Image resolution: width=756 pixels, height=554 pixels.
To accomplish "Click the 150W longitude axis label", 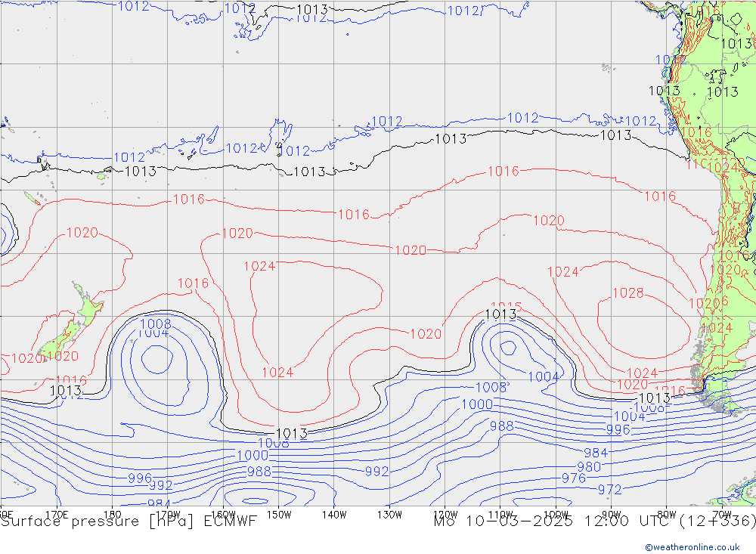I will coord(279,515).
